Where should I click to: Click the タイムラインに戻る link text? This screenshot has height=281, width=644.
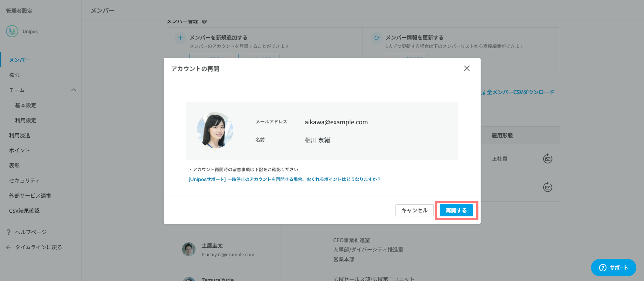(x=38, y=247)
